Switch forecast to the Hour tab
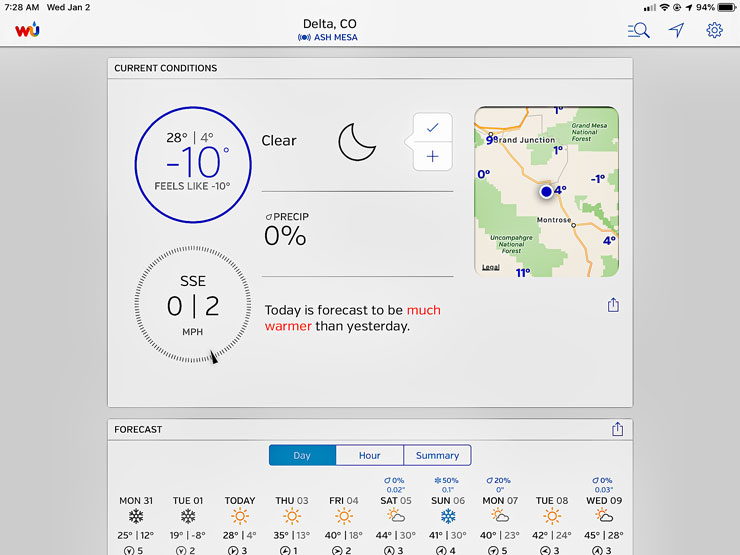 [369, 455]
